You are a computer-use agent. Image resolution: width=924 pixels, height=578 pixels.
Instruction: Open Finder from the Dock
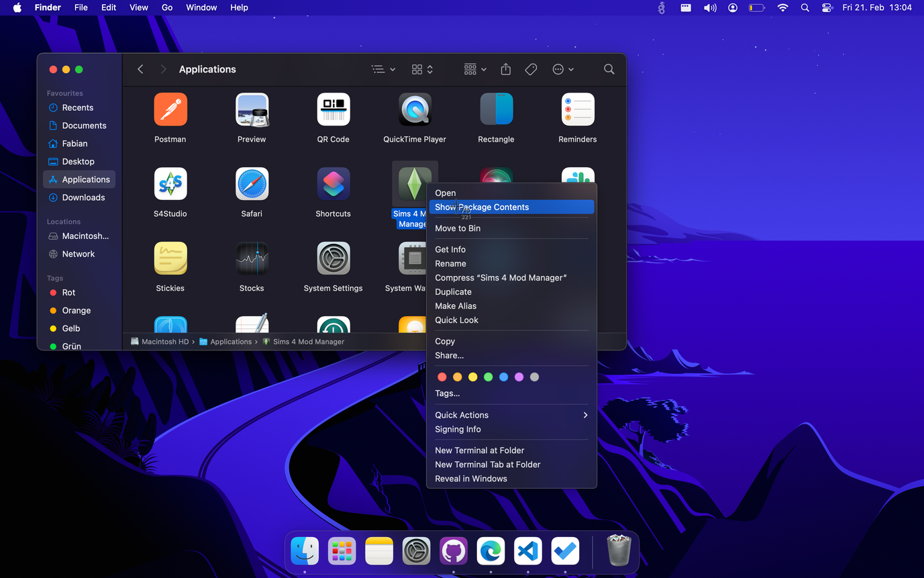pos(305,552)
